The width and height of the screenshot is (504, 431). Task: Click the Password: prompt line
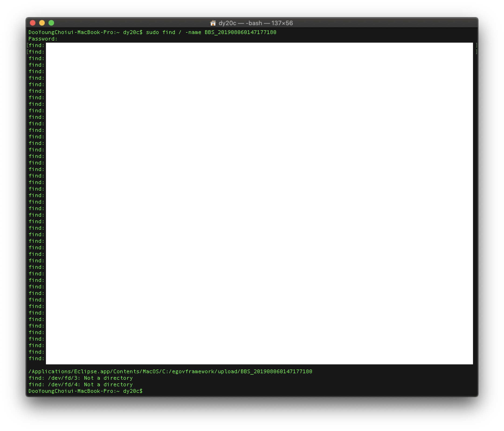43,39
